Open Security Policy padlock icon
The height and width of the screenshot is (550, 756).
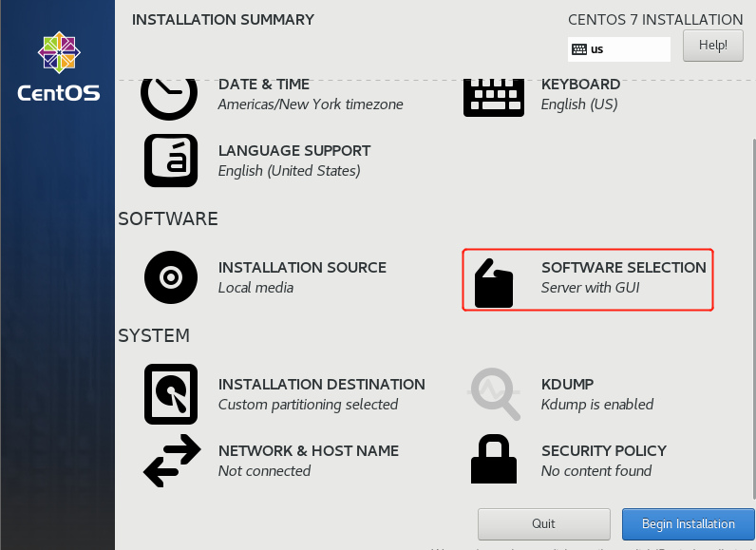coord(494,459)
